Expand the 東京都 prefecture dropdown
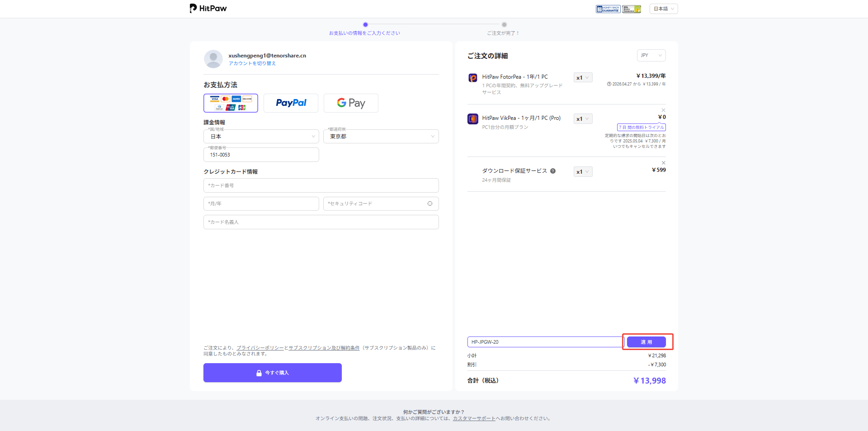This screenshot has height=431, width=868. click(x=381, y=137)
